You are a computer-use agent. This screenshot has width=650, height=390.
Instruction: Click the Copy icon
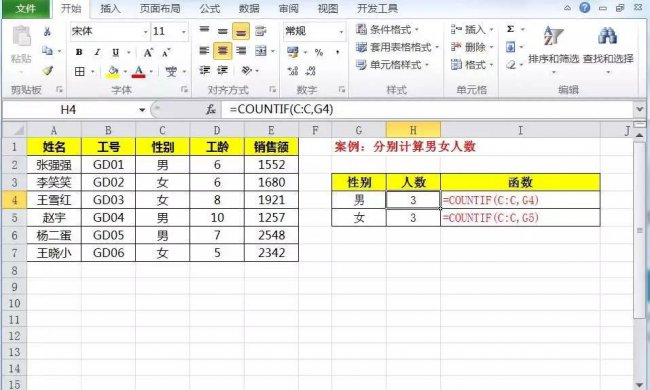[47, 51]
